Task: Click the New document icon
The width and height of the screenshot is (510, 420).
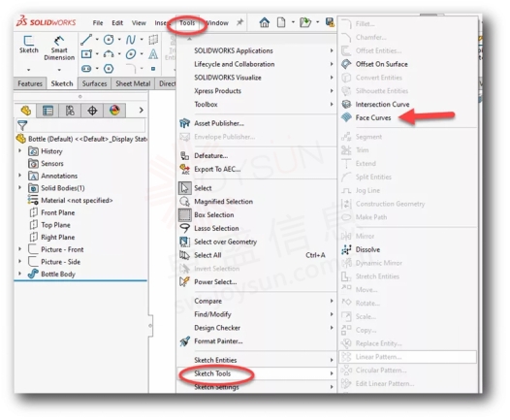Action: 281,22
